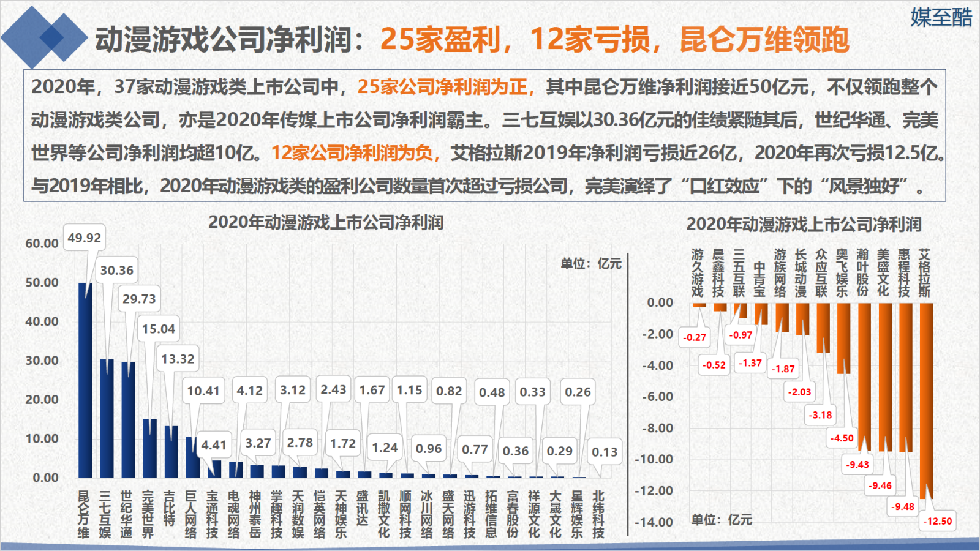The width and height of the screenshot is (980, 551).
Task: Select the 完美世界 axis label
Action: [x=148, y=514]
